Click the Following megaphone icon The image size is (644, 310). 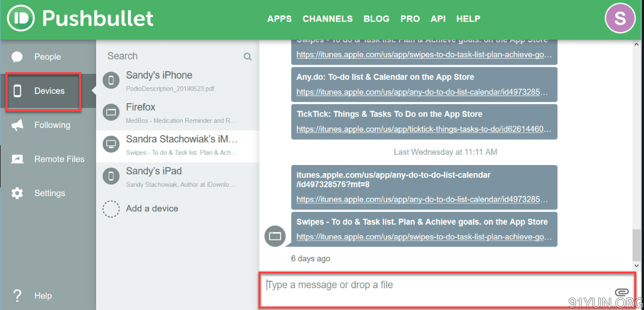(x=17, y=125)
